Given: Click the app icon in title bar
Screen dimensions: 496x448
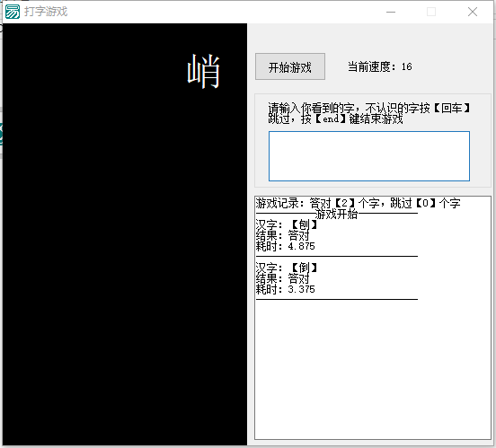Looking at the screenshot, I should pyautogui.click(x=13, y=12).
